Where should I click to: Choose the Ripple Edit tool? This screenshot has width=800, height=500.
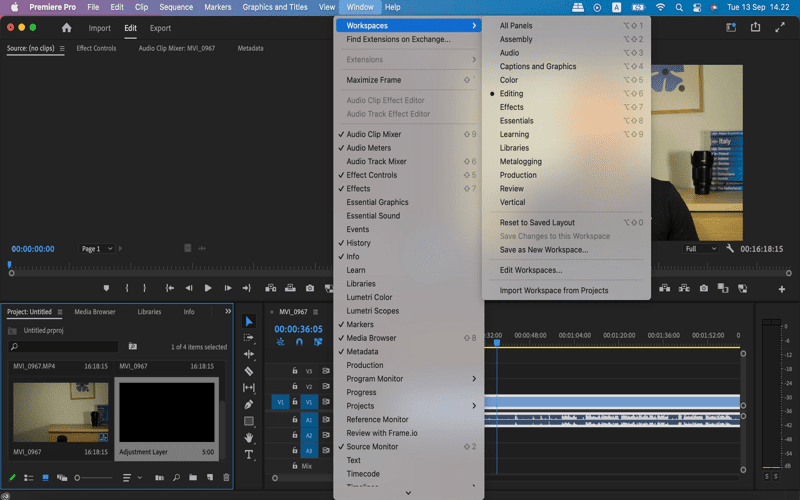249,354
